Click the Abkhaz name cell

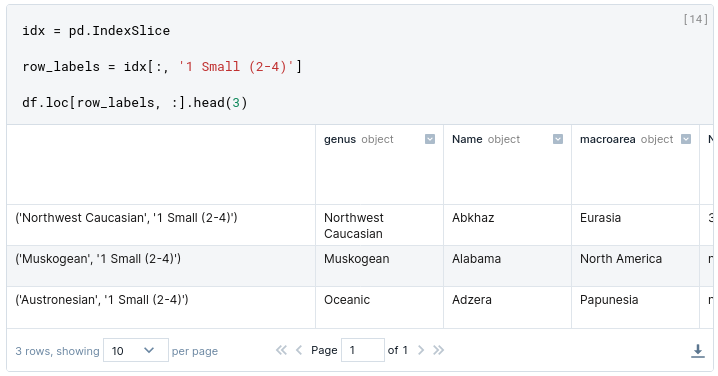473,218
